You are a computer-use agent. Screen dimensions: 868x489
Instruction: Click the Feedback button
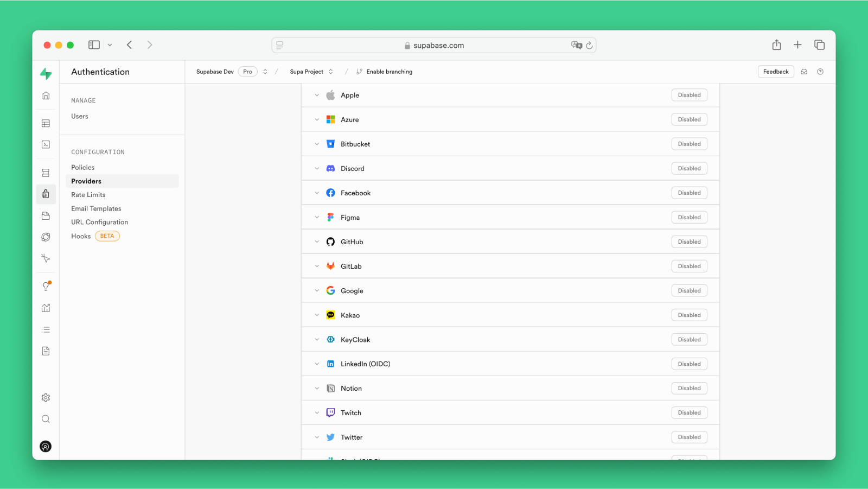point(776,72)
